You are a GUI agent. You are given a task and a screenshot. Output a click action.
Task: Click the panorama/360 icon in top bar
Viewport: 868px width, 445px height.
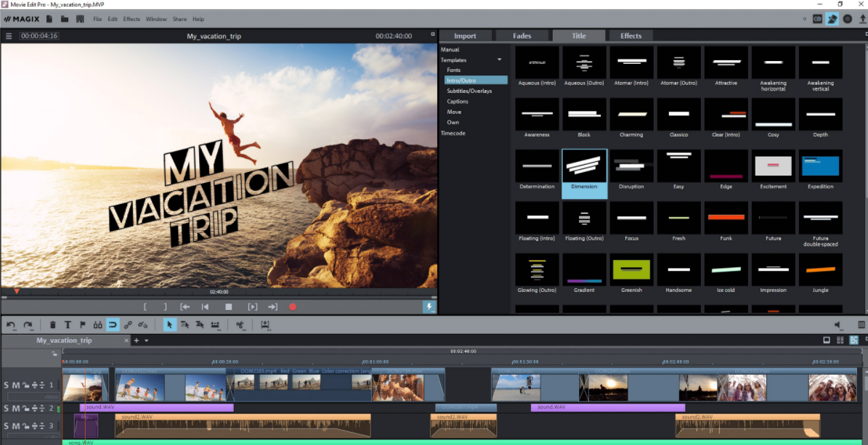pos(817,19)
